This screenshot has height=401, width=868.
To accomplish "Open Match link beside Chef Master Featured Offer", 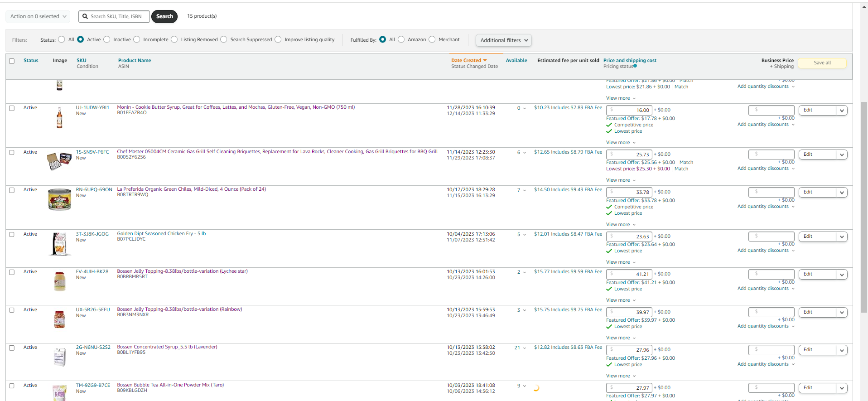I will [x=686, y=163].
